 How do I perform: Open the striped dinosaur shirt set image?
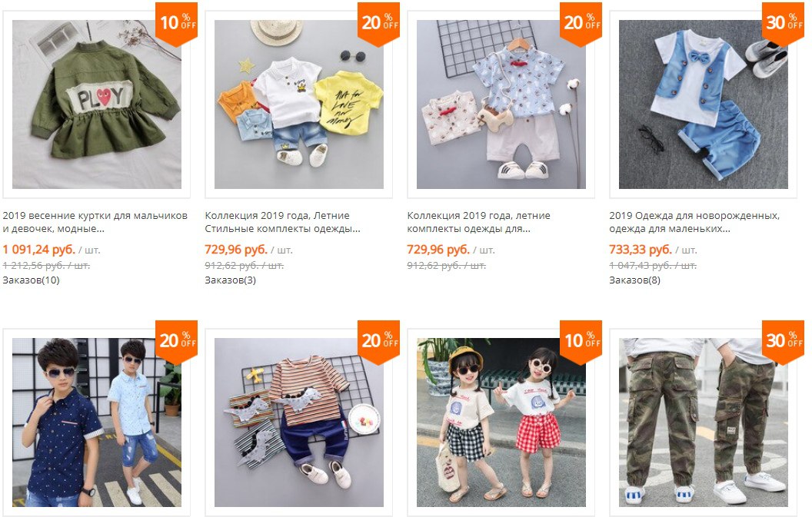pos(299,423)
